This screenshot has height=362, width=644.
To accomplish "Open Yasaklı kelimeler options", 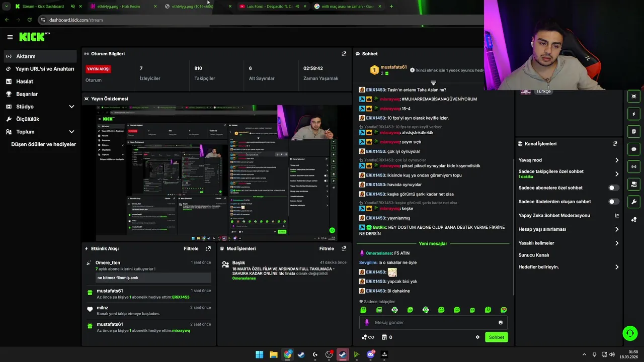I will [x=569, y=243].
